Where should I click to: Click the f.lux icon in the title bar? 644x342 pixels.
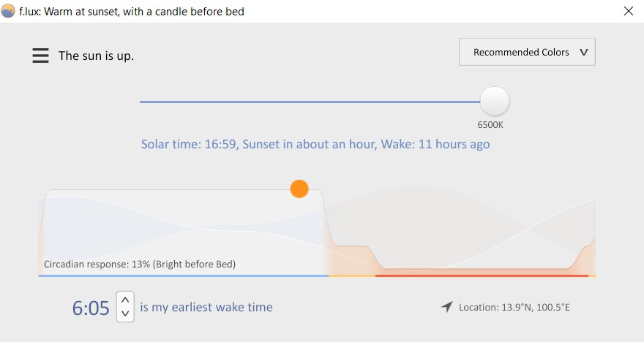point(8,11)
